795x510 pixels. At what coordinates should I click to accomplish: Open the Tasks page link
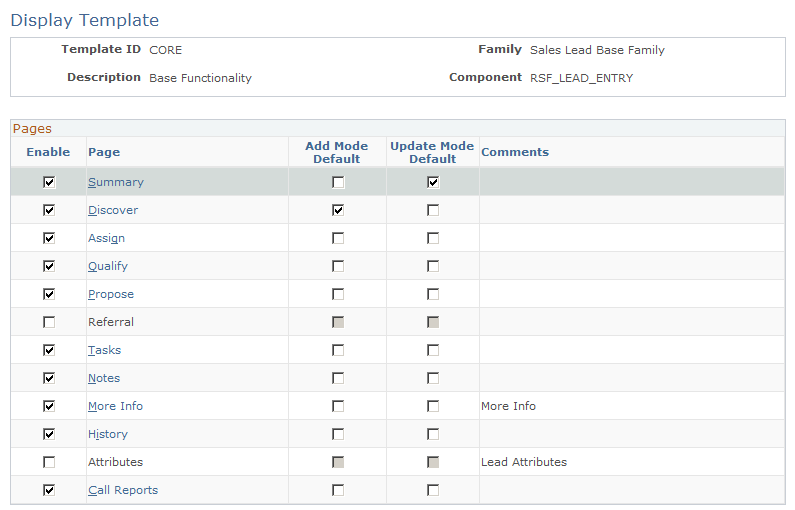coord(104,350)
